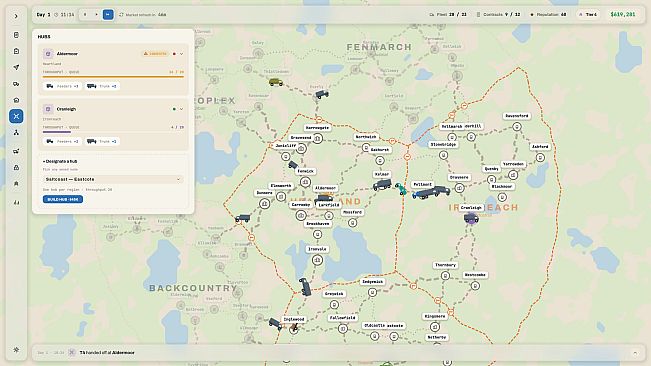Open the padlock icon in the sidebar

(16, 168)
